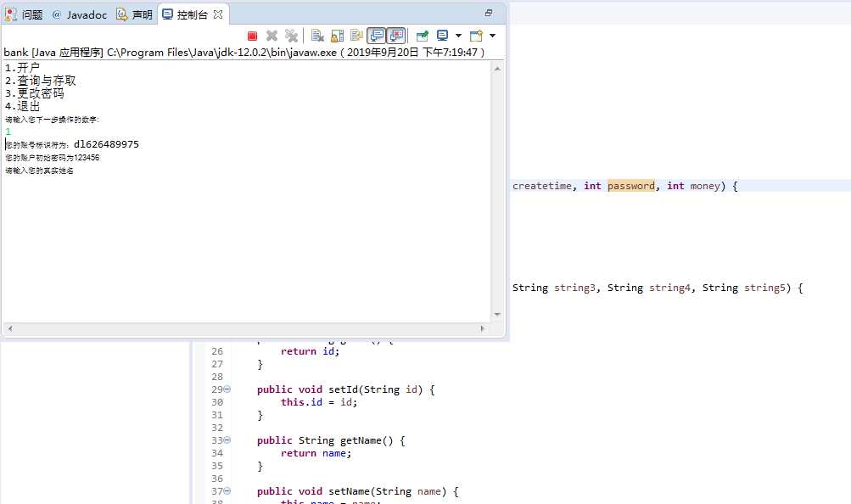This screenshot has height=504, width=851.
Task: Select the 控制台 tab
Action: coord(186,14)
